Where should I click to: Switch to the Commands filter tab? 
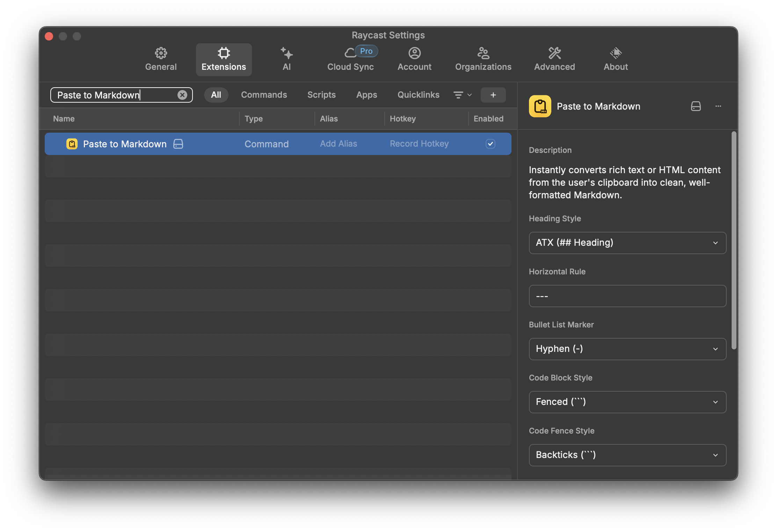[x=264, y=95]
